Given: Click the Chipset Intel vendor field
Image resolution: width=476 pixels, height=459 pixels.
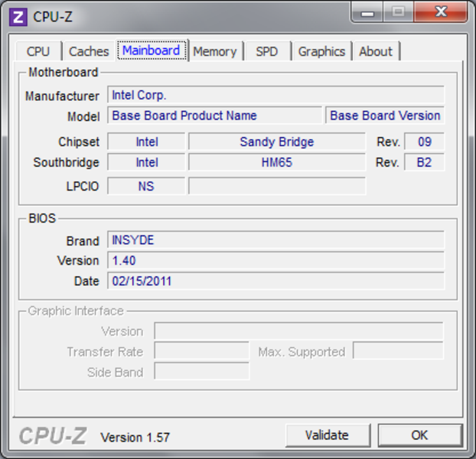Looking at the screenshot, I should pyautogui.click(x=147, y=142).
